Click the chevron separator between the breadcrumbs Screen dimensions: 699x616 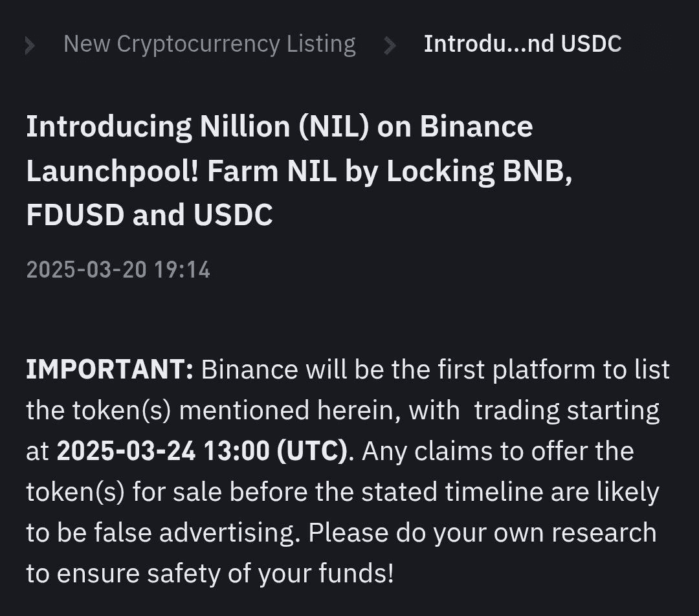pyautogui.click(x=389, y=44)
